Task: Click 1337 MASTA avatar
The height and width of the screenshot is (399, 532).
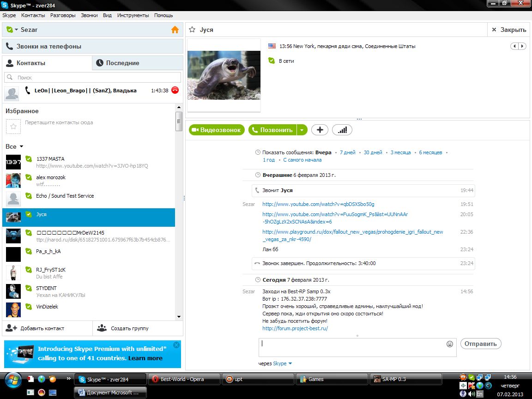Action: (13, 162)
